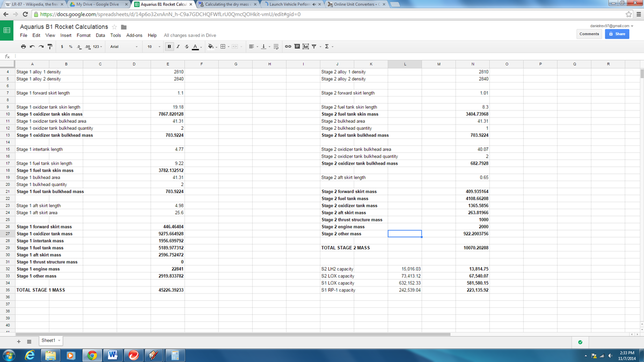
Task: Open the all sheets list icon
Action: point(29,341)
